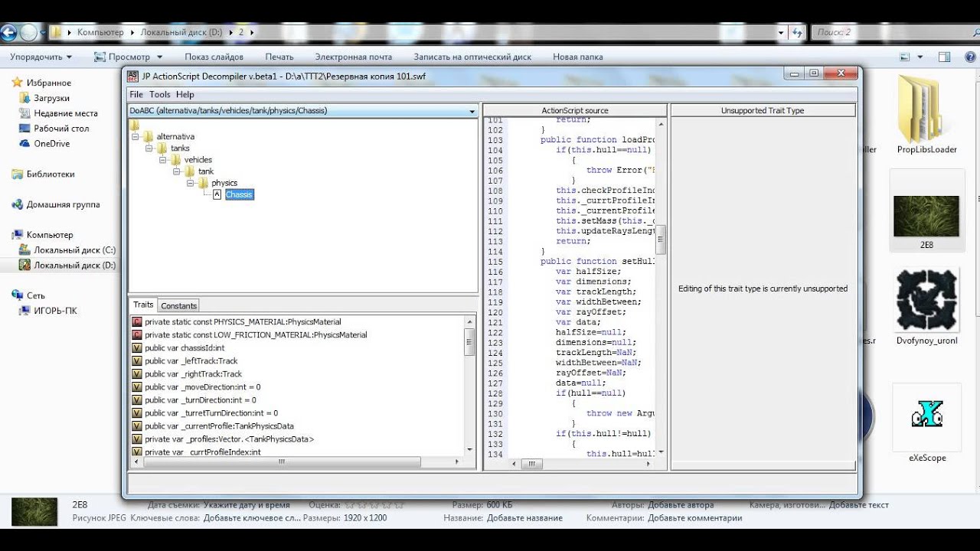
Task: Open Просмотр dropdown in Explorer toolbar
Action: pos(128,57)
